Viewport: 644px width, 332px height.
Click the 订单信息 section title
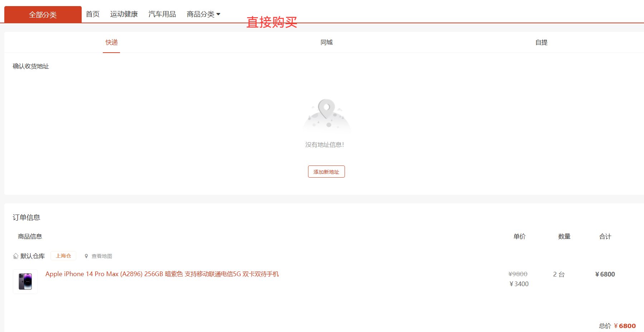coord(27,217)
